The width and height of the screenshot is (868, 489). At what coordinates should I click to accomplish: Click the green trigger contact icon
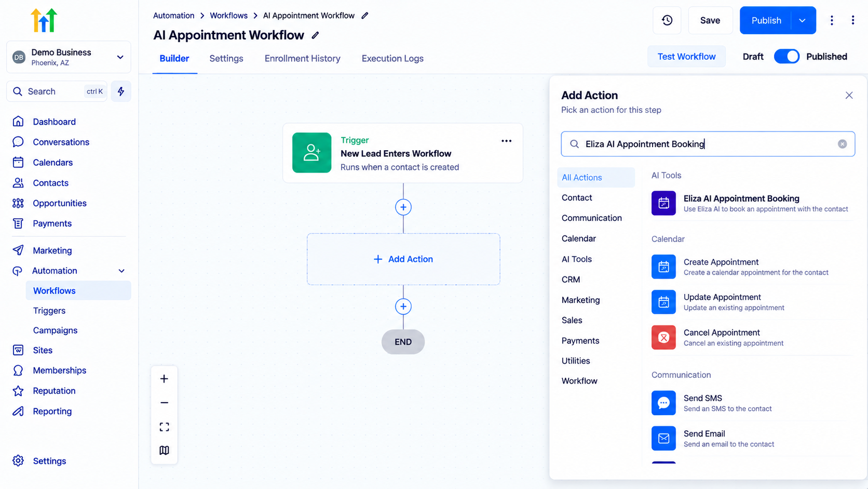point(311,153)
